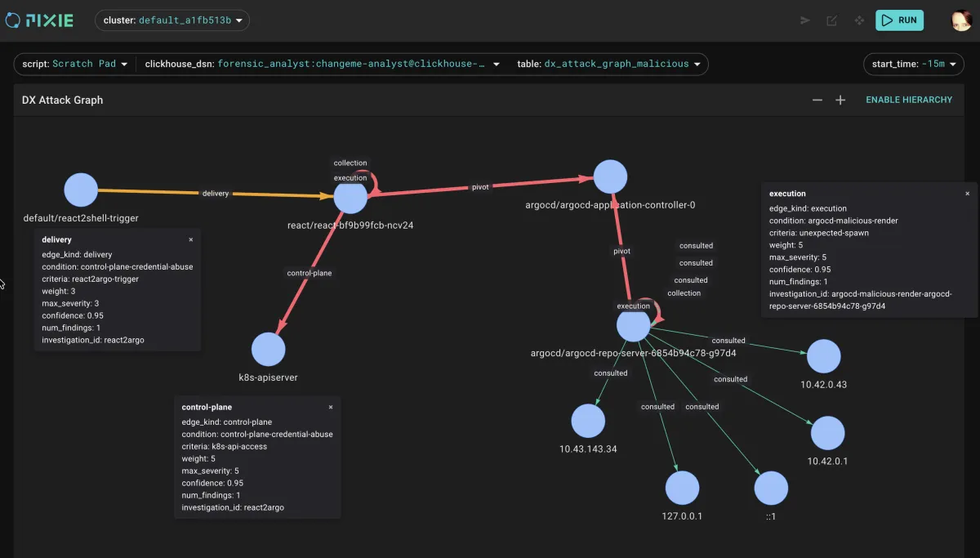Screen dimensions: 980x558
Task: Click the Pixie logo icon
Action: 13,20
